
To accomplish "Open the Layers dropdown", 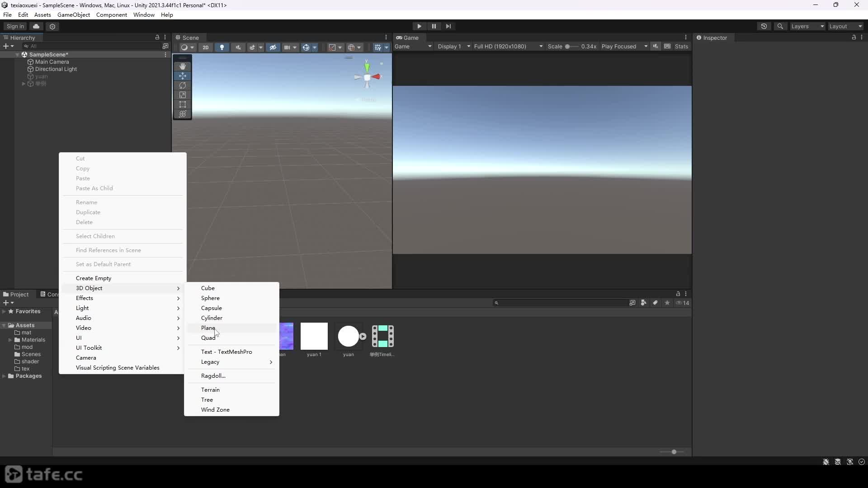I will pyautogui.click(x=807, y=26).
